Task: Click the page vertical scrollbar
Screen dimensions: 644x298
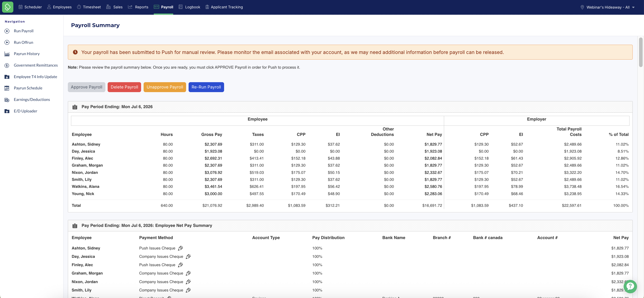Action: [641, 52]
